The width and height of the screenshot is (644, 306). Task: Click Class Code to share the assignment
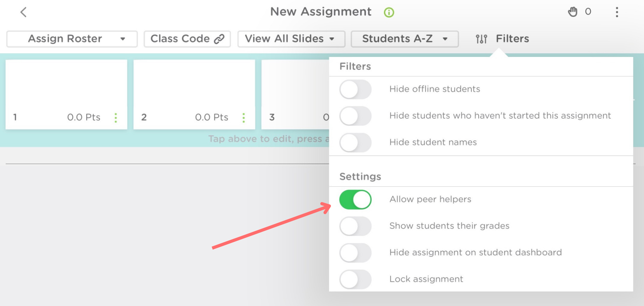click(187, 38)
